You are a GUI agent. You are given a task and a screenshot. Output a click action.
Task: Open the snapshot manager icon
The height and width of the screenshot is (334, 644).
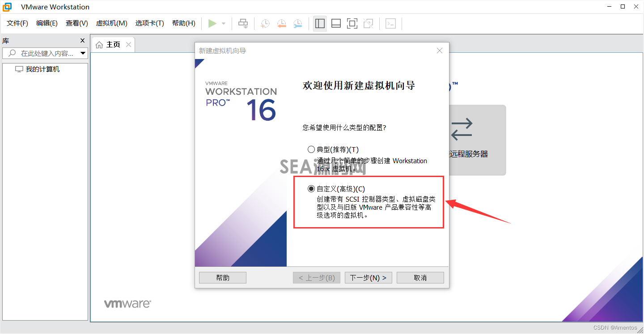click(297, 23)
